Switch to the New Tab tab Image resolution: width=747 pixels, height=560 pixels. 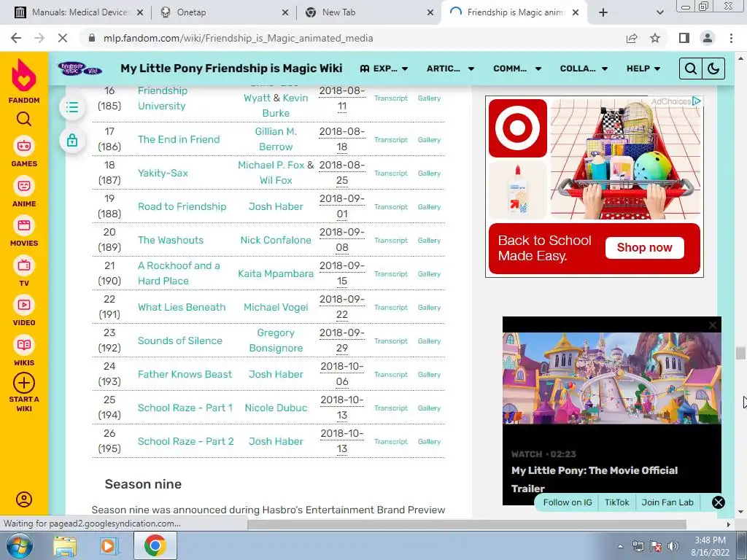point(368,12)
